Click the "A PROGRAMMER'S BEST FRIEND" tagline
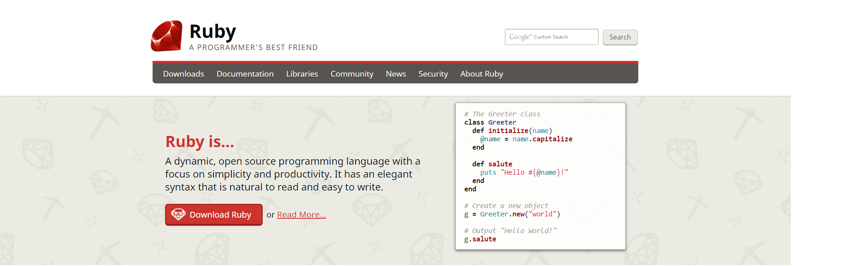The width and height of the screenshot is (868, 266). (253, 48)
